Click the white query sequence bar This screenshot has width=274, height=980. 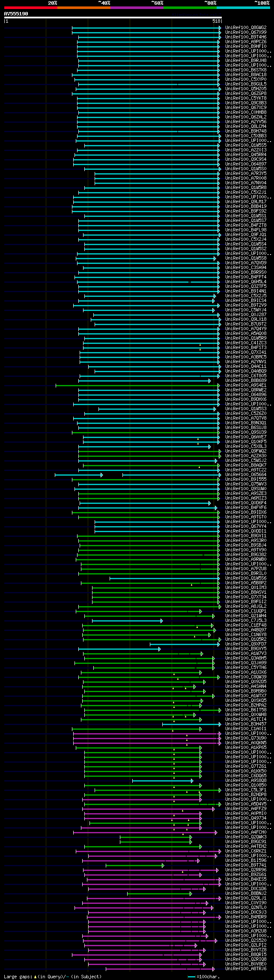coord(113,18)
